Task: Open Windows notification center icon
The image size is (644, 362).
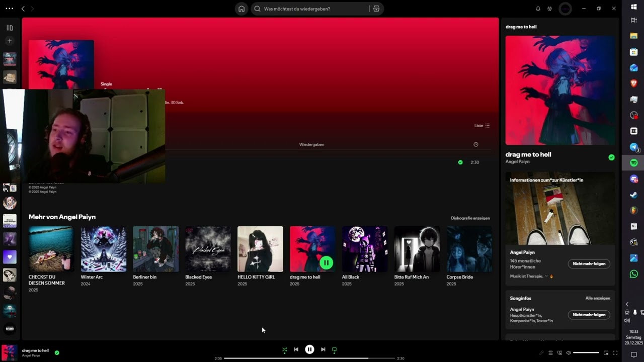Action: point(634,354)
